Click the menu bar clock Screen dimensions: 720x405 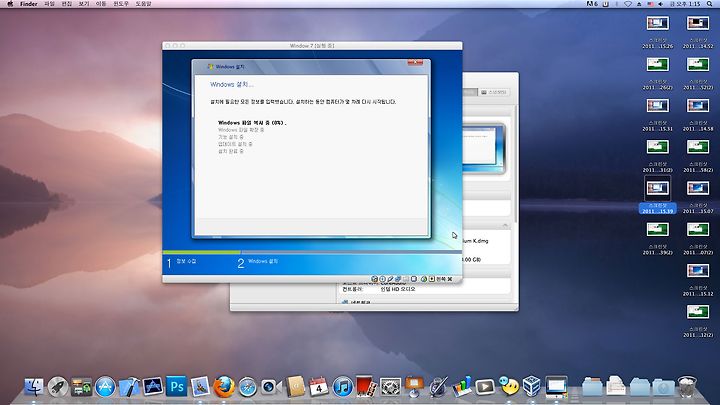click(685, 4)
